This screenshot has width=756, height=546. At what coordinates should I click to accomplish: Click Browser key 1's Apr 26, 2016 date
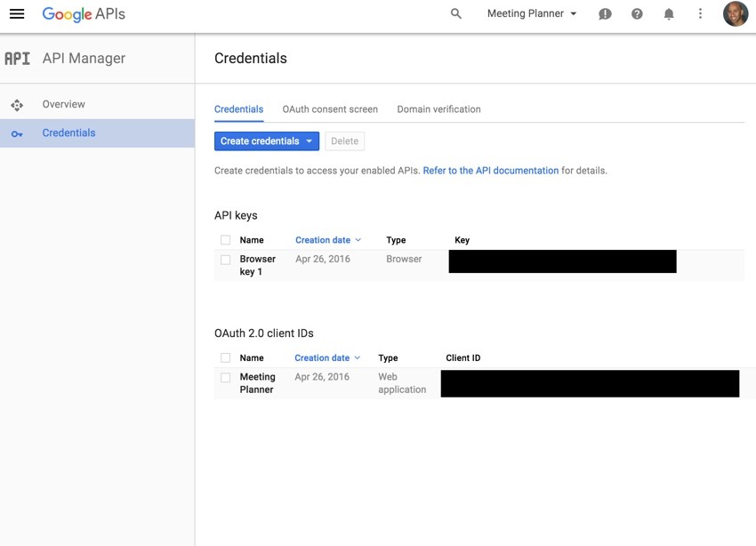(x=323, y=260)
